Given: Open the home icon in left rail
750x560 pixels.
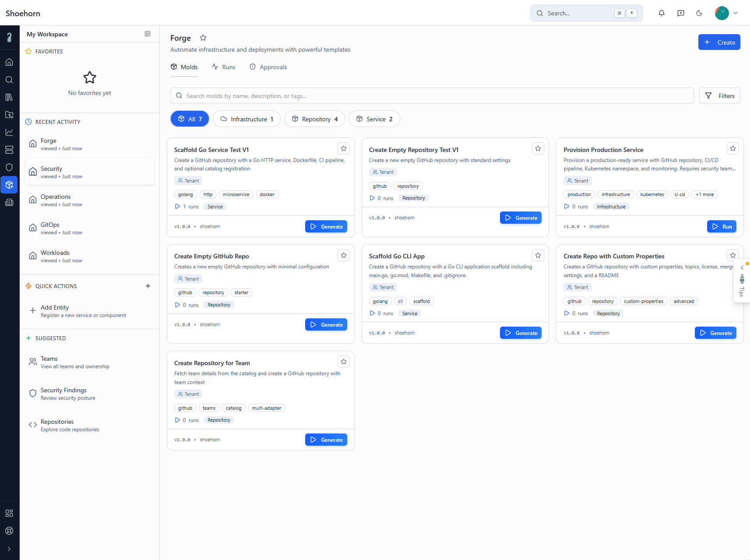Looking at the screenshot, I should pyautogui.click(x=9, y=62).
